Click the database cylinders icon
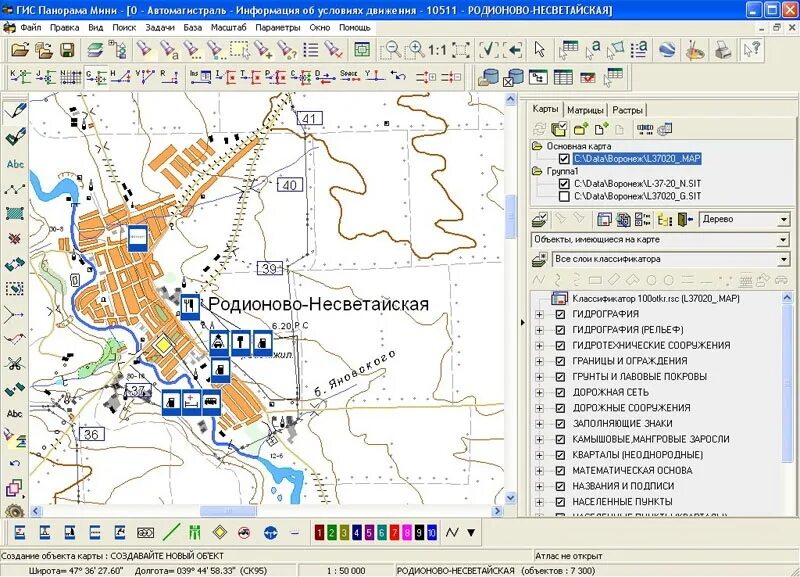Image resolution: width=800 pixels, height=577 pixels. pyautogui.click(x=488, y=77)
